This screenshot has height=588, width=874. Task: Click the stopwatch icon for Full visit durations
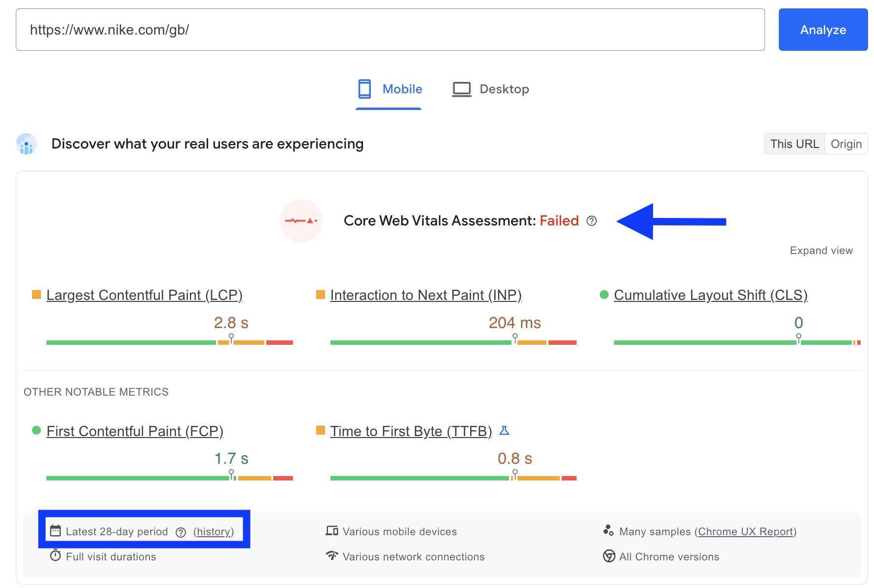pyautogui.click(x=56, y=556)
